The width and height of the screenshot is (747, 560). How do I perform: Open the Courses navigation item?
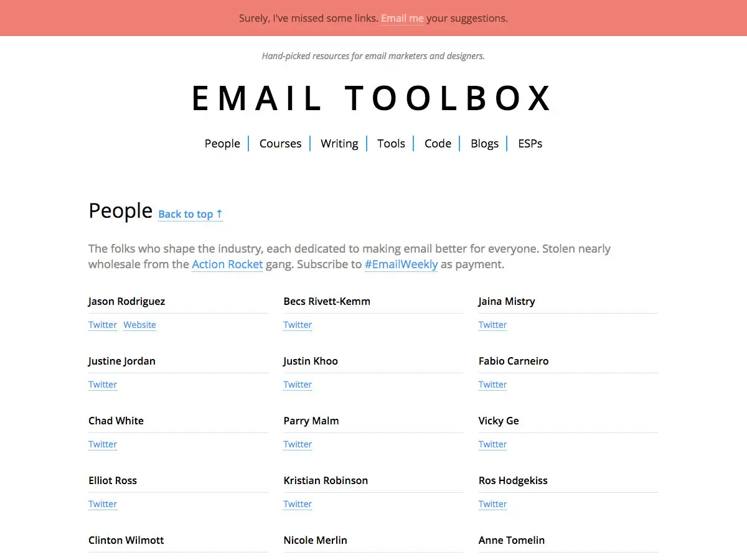tap(280, 143)
